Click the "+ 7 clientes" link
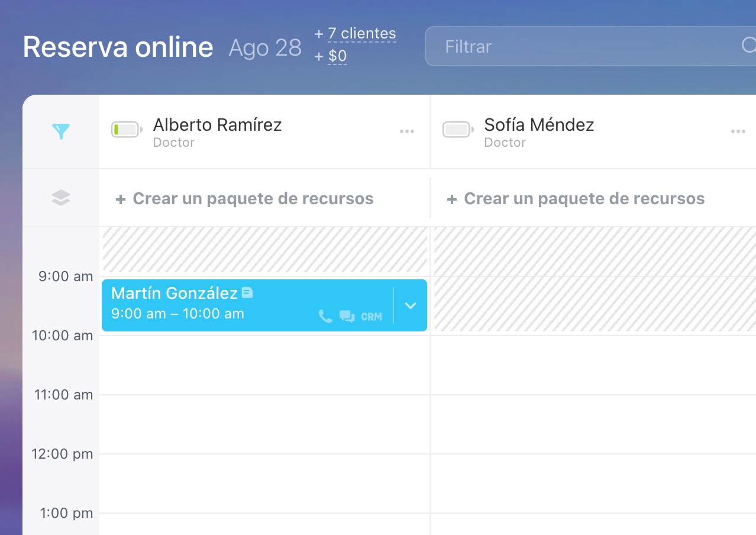The image size is (756, 535). click(361, 34)
